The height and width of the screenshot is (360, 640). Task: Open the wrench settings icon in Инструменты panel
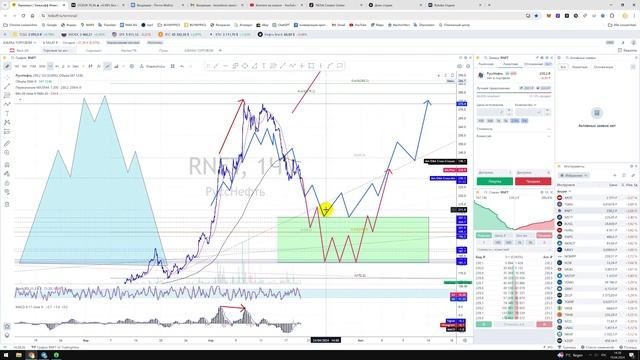point(633,175)
